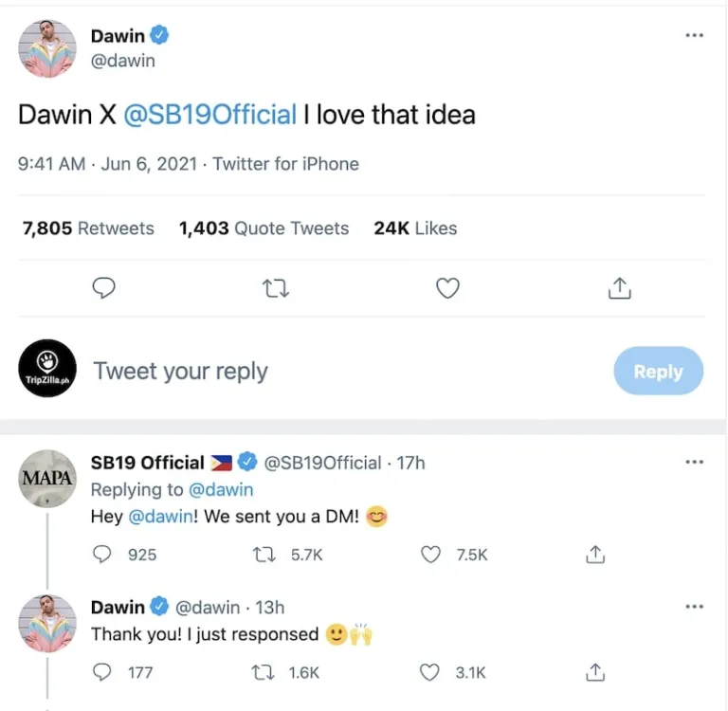Like SB19 Official's reply with 7.5K likes

tap(431, 555)
